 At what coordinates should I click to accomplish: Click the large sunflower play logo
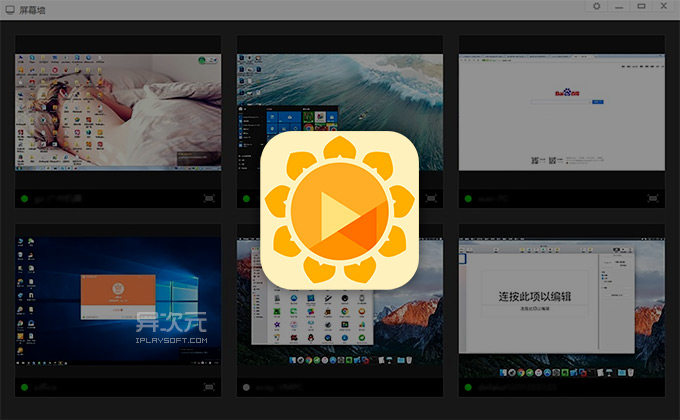click(x=339, y=210)
